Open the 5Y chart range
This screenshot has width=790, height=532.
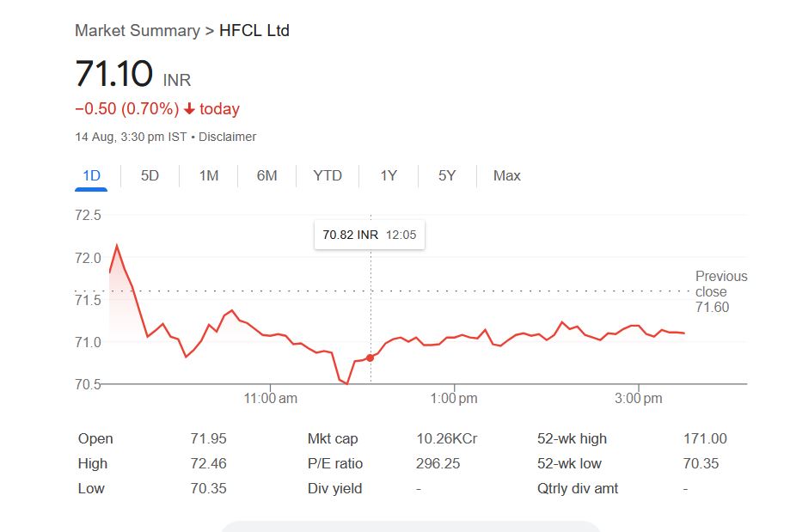pos(447,176)
